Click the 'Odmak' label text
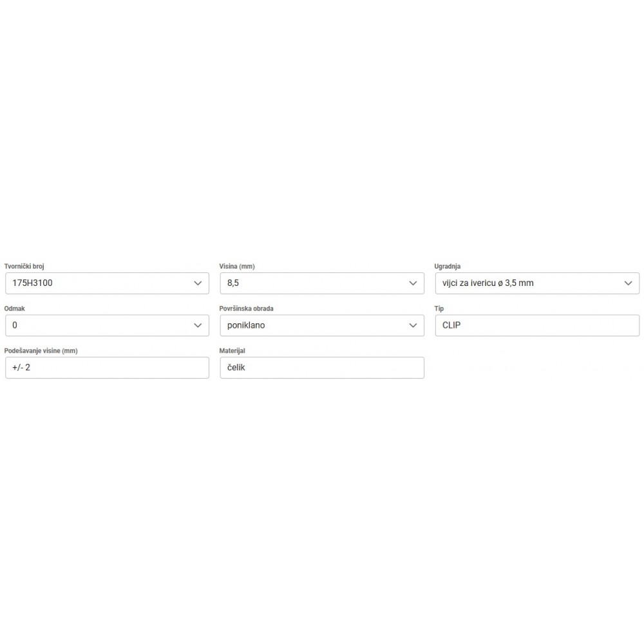644x644 pixels. point(15,309)
